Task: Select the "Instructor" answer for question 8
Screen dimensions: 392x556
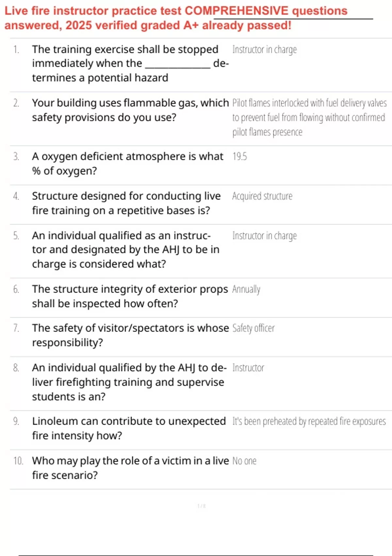Action: coord(248,368)
